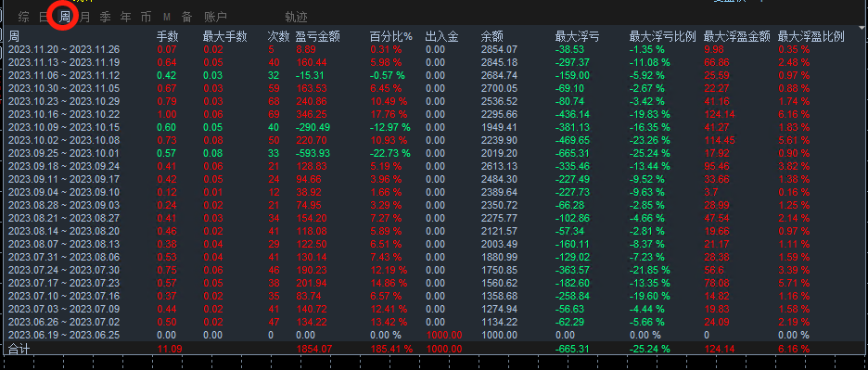The image size is (868, 370).
Task: Click the balance value 2854.07
Action: tap(499, 49)
